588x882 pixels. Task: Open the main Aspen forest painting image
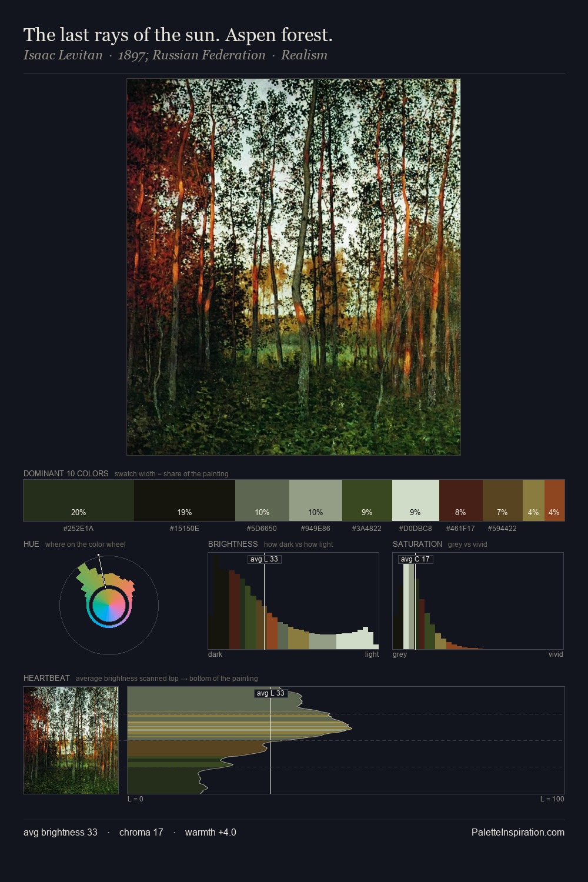coord(293,267)
